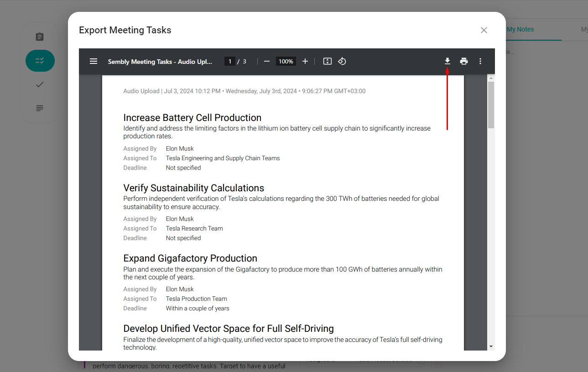Print the meeting tasks PDF
588x372 pixels.
464,61
